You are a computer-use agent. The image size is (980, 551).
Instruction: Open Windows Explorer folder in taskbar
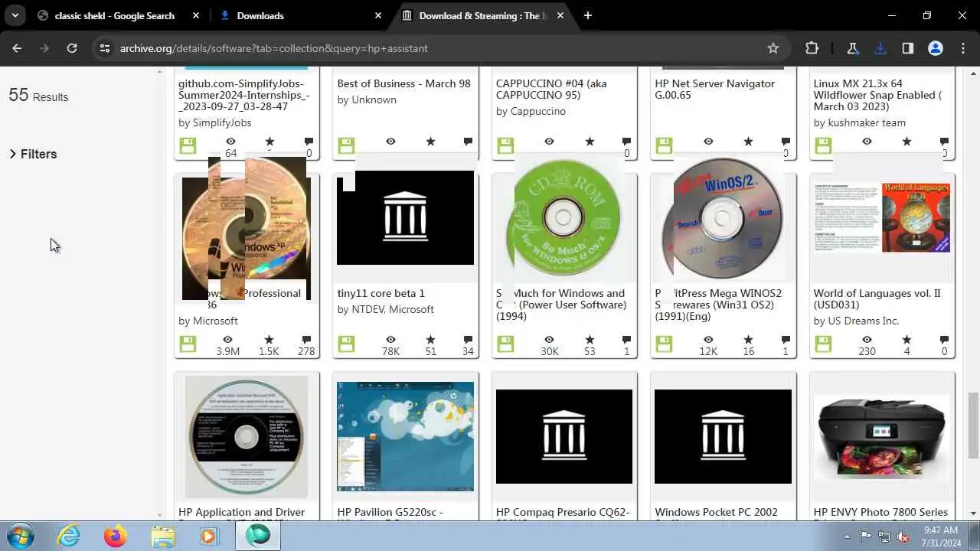[162, 536]
